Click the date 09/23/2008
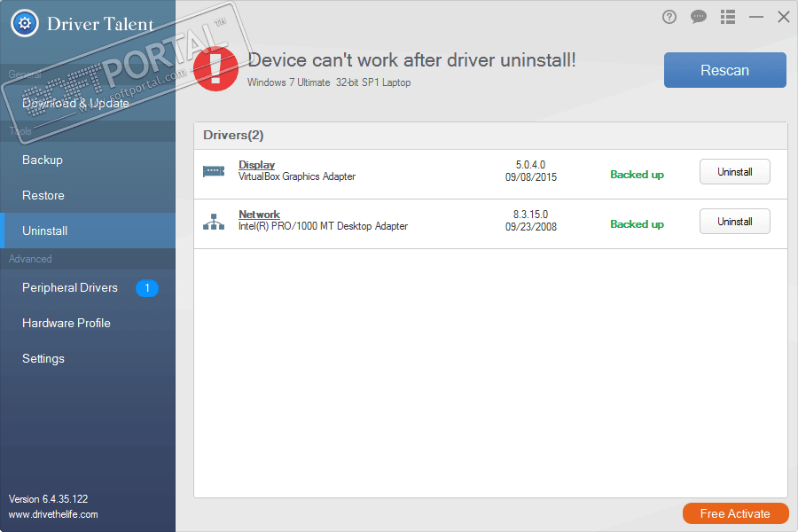The image size is (798, 532). point(531,227)
